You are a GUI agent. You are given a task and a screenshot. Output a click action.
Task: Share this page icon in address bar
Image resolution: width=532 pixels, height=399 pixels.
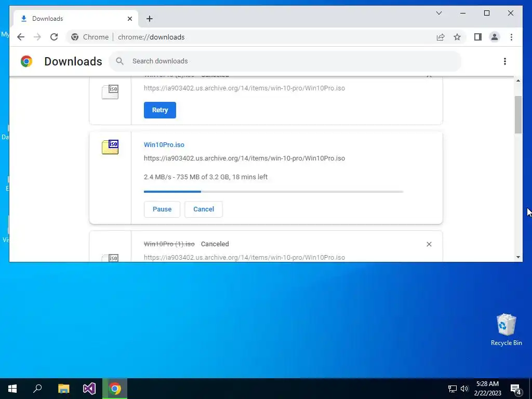pyautogui.click(x=441, y=37)
